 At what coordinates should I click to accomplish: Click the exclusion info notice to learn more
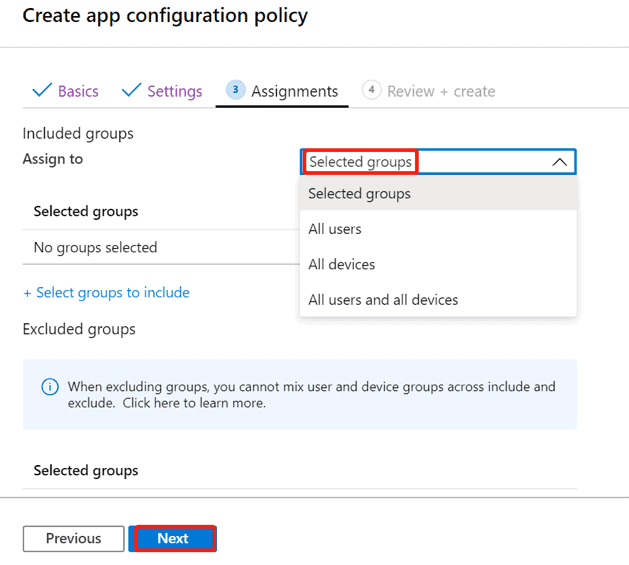tap(300, 394)
